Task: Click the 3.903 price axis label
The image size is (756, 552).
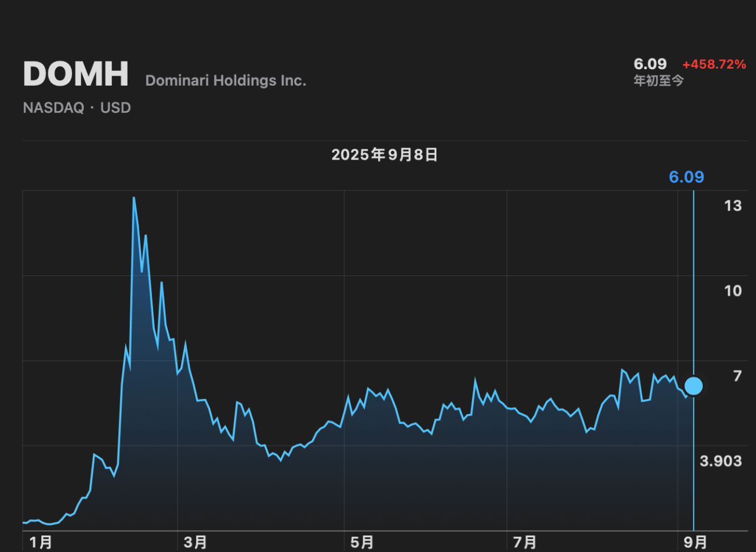Action: (x=721, y=462)
